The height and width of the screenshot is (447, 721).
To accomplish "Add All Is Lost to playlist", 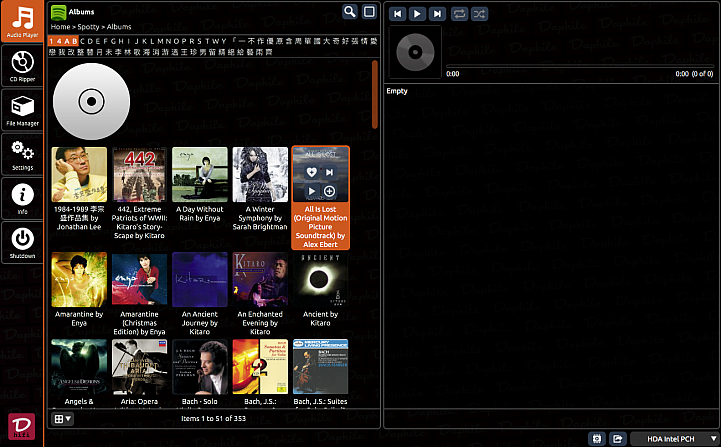I will point(329,191).
